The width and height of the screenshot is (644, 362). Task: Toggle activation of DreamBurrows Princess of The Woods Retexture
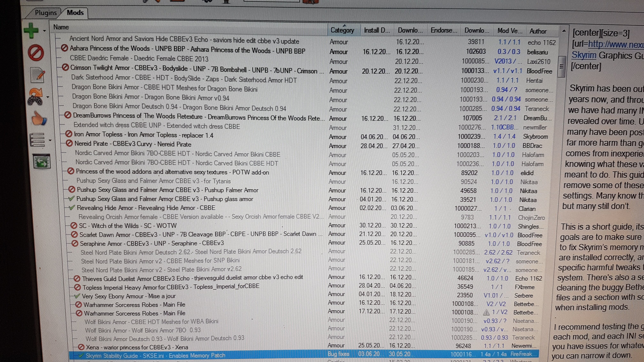click(68, 115)
